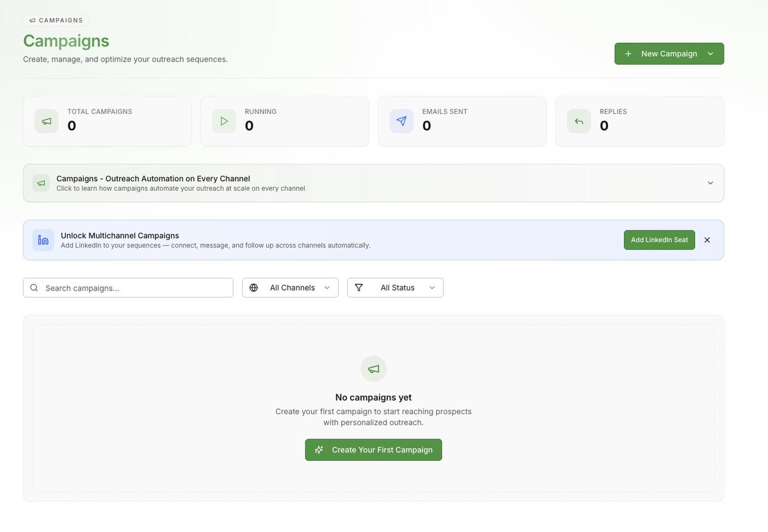This screenshot has width=768, height=532.
Task: Click the Add LinkedIn Seat button
Action: tap(659, 240)
